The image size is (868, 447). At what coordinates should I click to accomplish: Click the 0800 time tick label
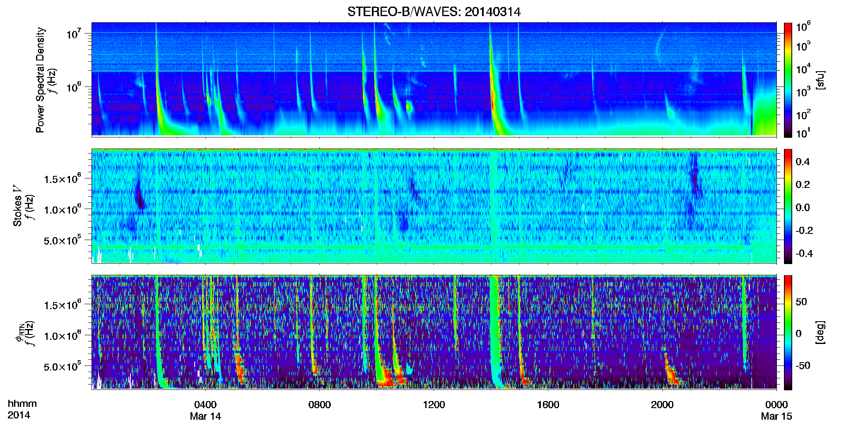pos(320,404)
